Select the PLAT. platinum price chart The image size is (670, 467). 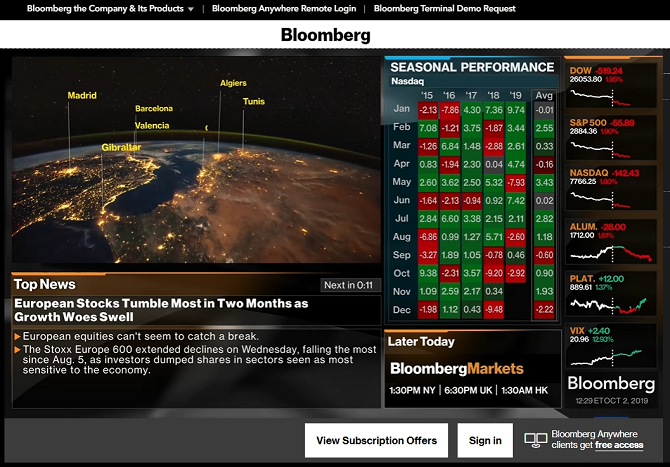(x=612, y=294)
